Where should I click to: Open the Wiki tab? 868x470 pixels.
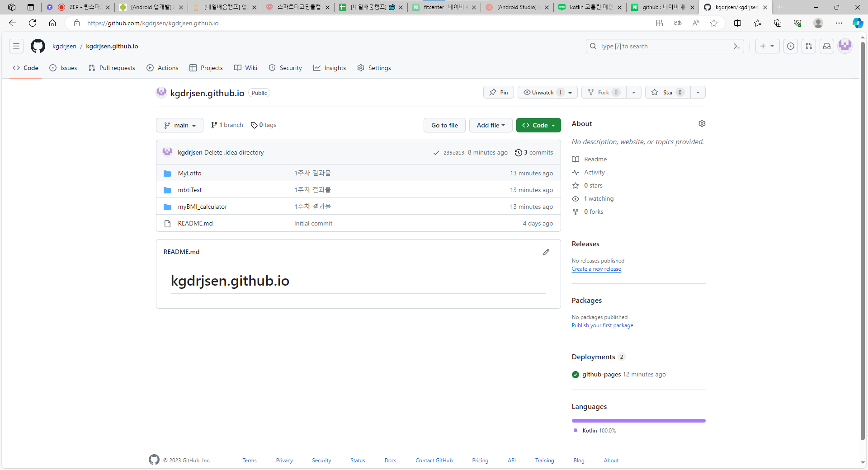click(245, 68)
